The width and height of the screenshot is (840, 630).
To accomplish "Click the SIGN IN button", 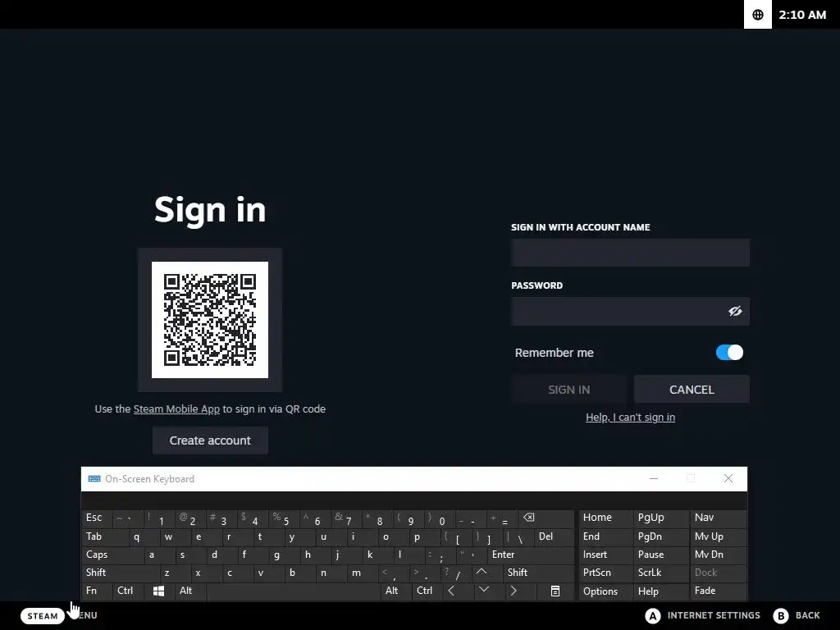I will pos(569,390).
